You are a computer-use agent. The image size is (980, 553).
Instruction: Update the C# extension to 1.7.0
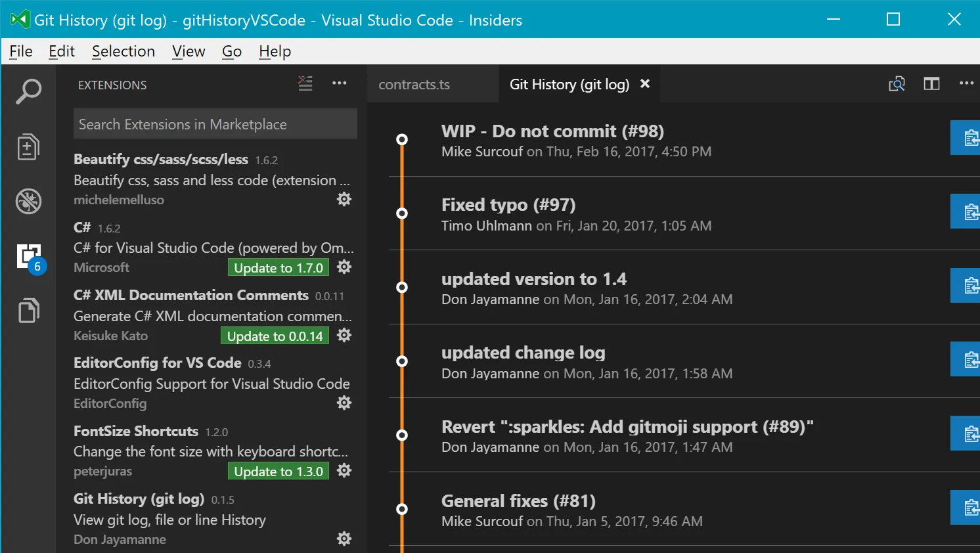(278, 267)
